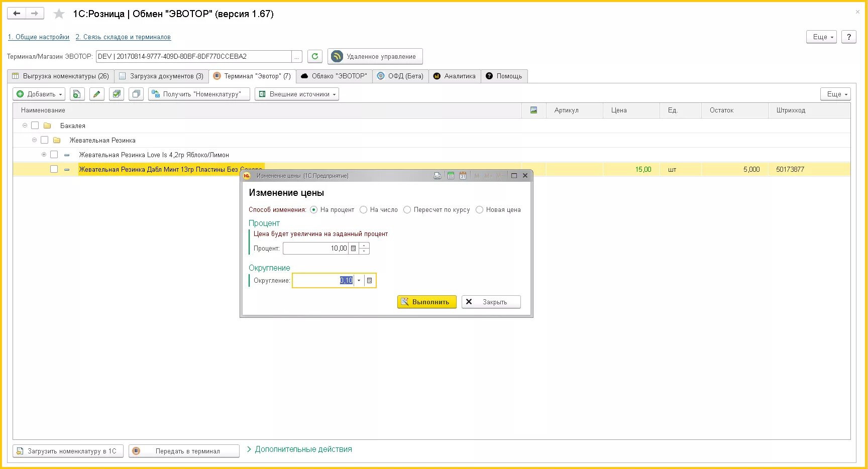Open the Добавить dropdown button

pos(39,94)
